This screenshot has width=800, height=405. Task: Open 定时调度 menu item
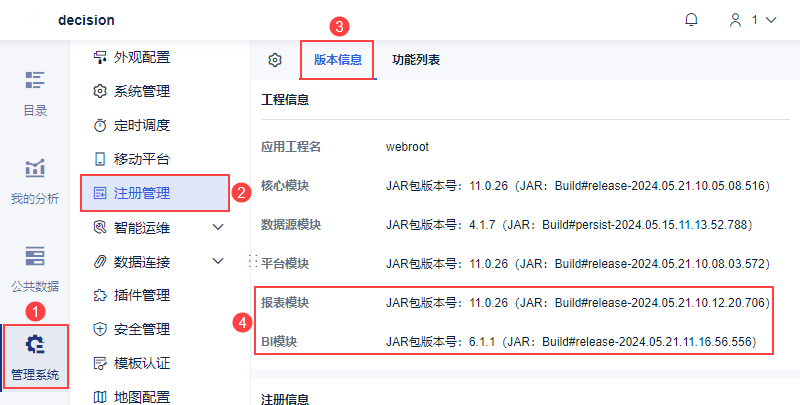141,125
